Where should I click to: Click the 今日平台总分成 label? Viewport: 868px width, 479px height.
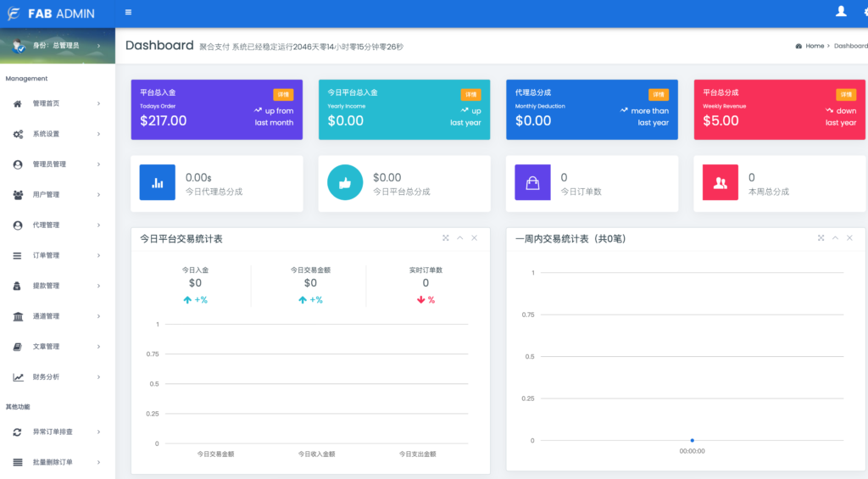point(401,192)
